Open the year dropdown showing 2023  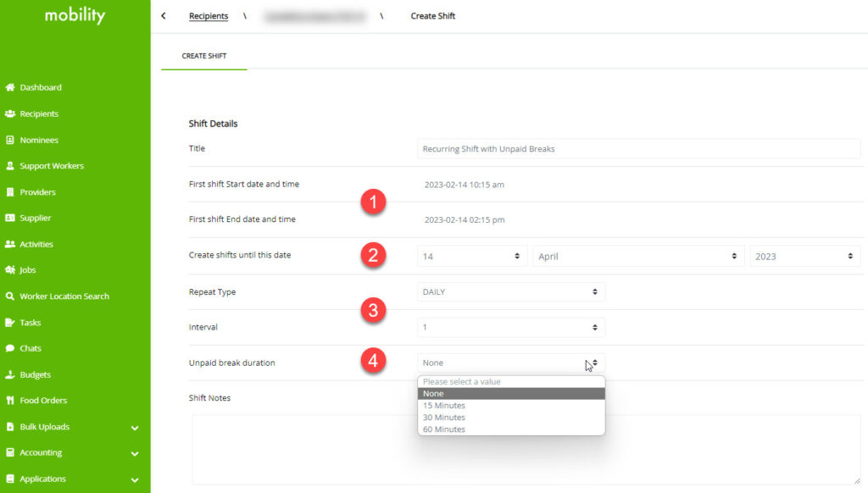[x=804, y=256]
